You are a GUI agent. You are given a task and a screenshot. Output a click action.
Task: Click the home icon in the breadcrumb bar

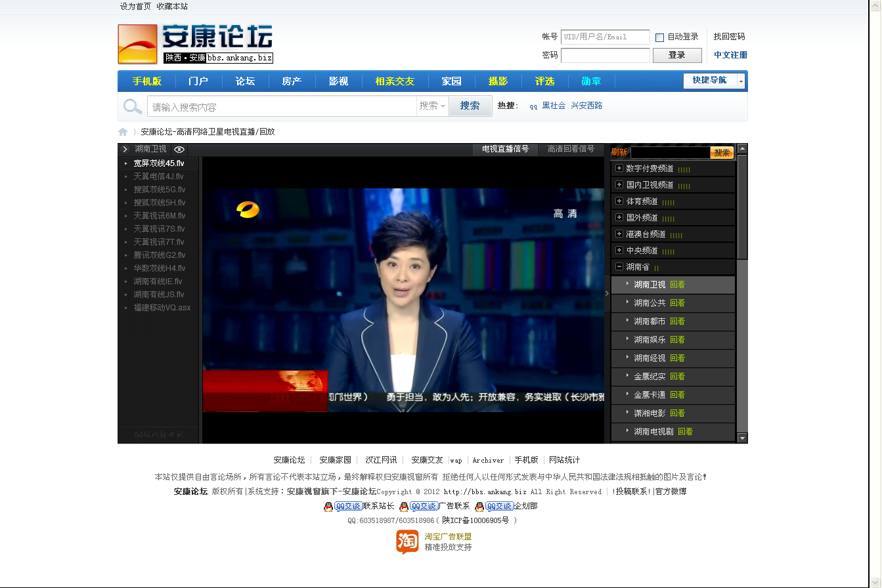(x=123, y=131)
